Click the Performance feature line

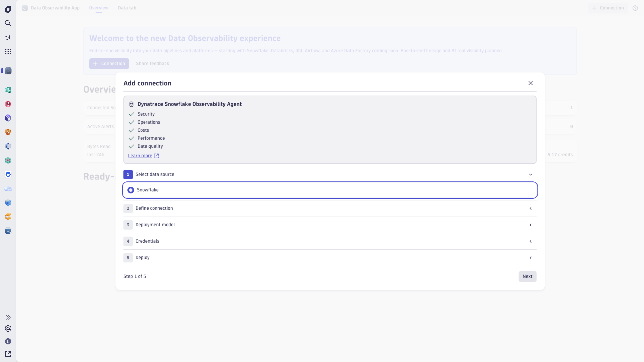coord(151,138)
